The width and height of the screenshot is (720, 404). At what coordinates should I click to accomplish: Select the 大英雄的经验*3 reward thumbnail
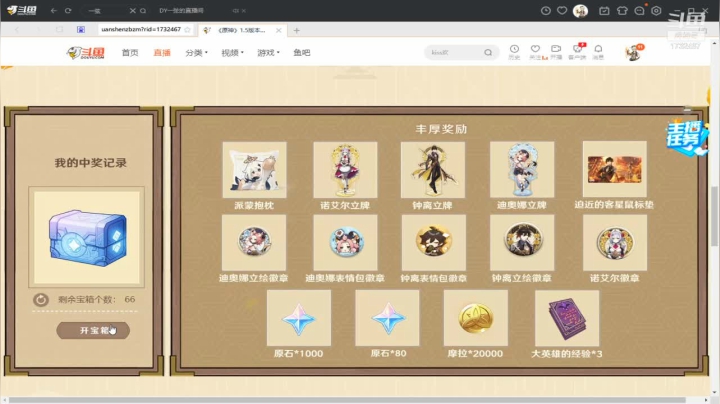pyautogui.click(x=567, y=318)
